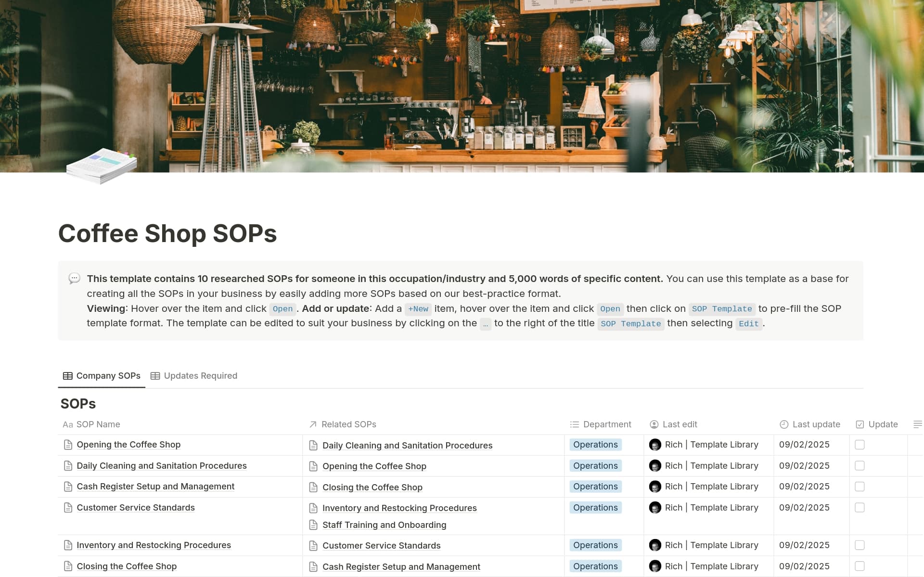Click the table icon next to Updates Required

click(155, 376)
